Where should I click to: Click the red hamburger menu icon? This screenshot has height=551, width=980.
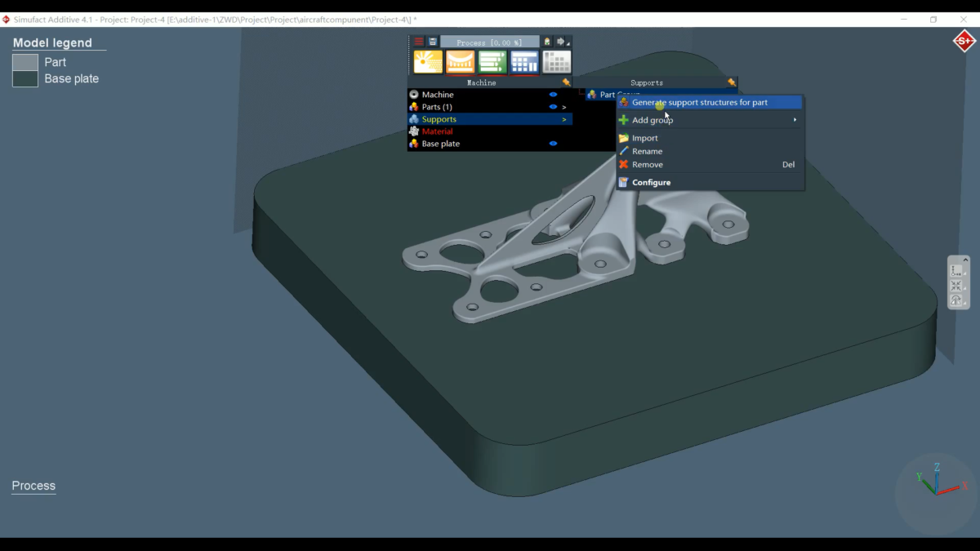pyautogui.click(x=418, y=42)
